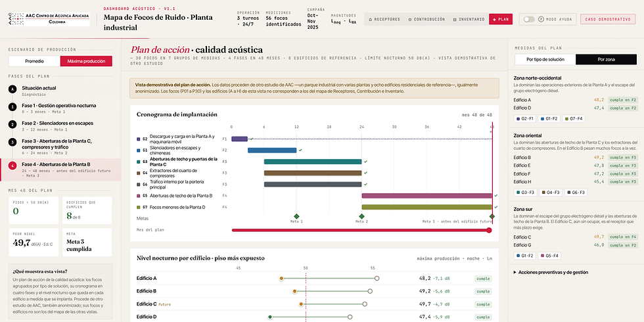Select the Máxima producción scenario
Viewport: 644px width, 322px height.
(x=86, y=61)
